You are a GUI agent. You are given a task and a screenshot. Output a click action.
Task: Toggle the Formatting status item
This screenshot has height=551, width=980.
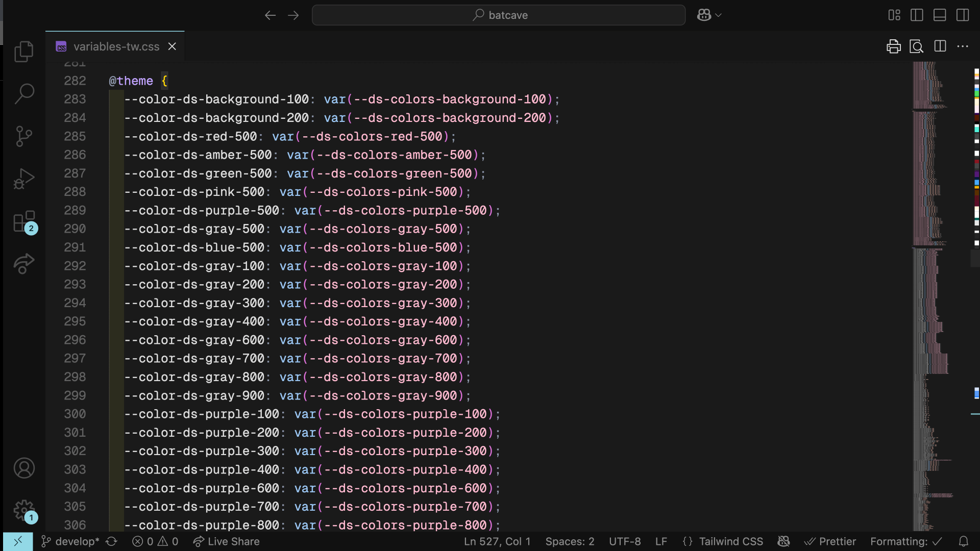point(906,541)
